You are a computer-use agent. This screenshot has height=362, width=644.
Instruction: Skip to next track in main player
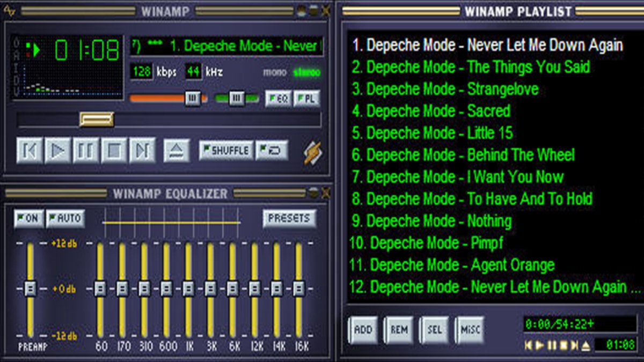tap(142, 151)
